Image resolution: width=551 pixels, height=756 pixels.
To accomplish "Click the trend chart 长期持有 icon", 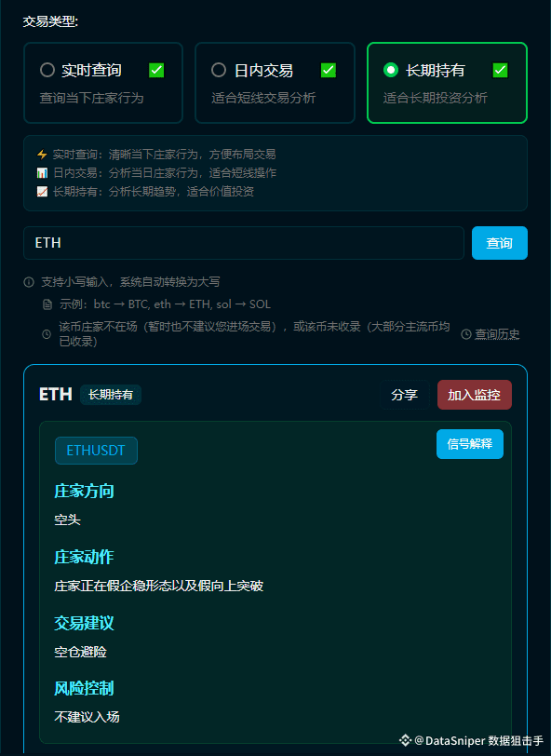I will click(42, 192).
